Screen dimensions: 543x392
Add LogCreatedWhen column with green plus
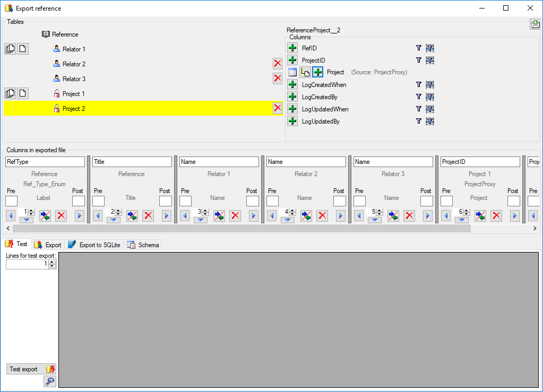pos(292,84)
